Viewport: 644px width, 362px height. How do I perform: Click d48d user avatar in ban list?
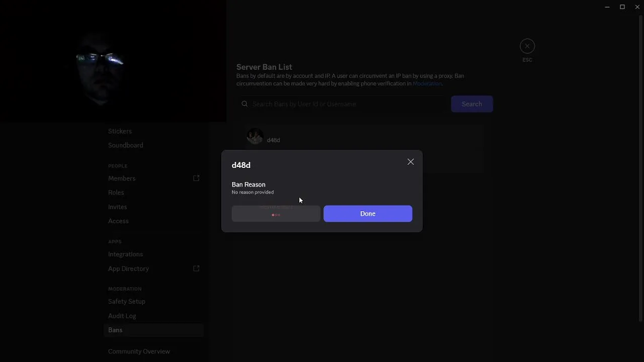[255, 136]
